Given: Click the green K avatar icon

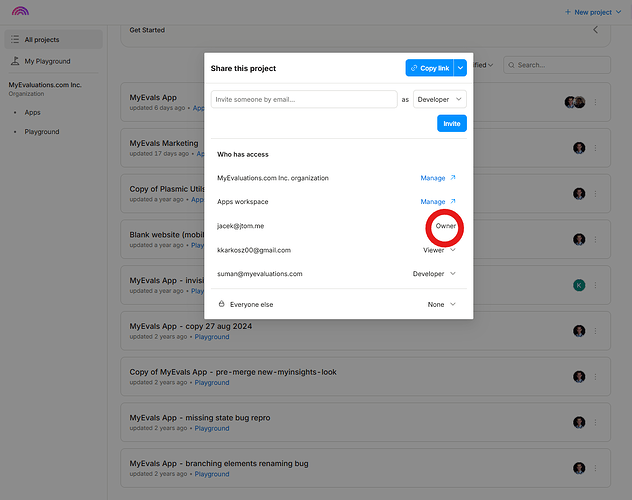Looking at the screenshot, I should tap(578, 285).
